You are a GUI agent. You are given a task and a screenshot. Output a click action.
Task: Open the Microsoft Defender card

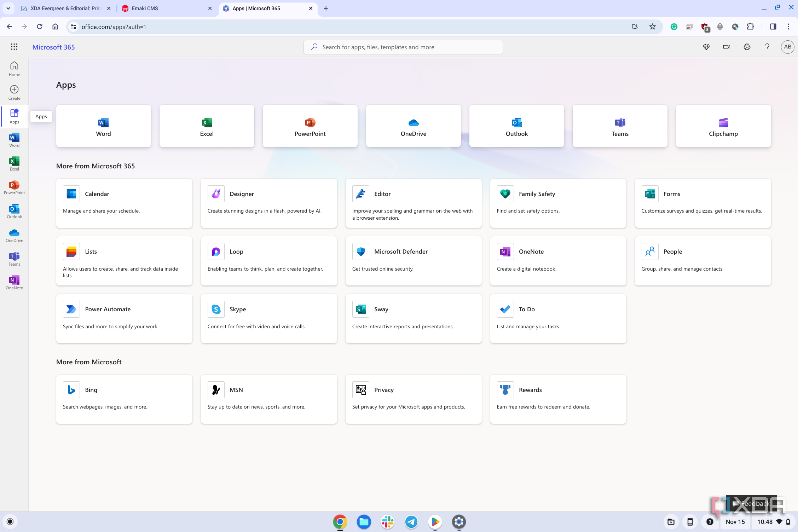coord(414,261)
